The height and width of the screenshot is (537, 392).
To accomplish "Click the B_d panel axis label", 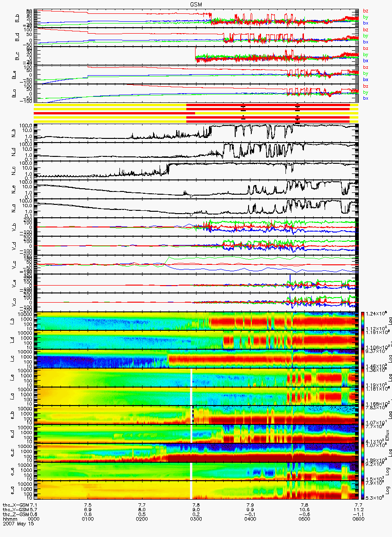I will pyautogui.click(x=17, y=37).
